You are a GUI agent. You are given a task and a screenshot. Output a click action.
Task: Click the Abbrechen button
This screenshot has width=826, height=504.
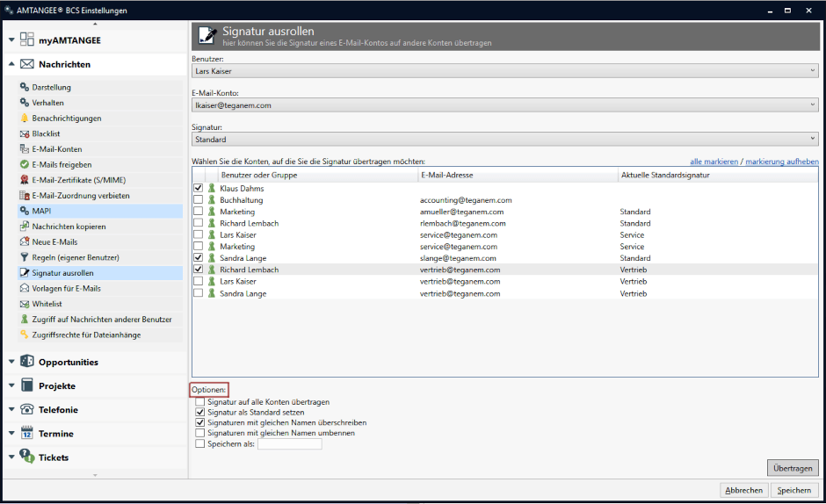pos(743,490)
